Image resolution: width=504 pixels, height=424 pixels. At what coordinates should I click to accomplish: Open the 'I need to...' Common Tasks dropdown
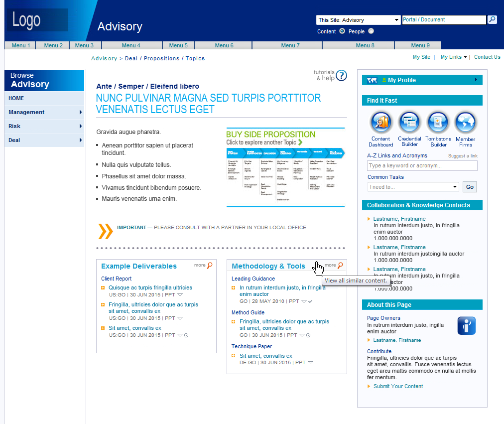coord(413,187)
